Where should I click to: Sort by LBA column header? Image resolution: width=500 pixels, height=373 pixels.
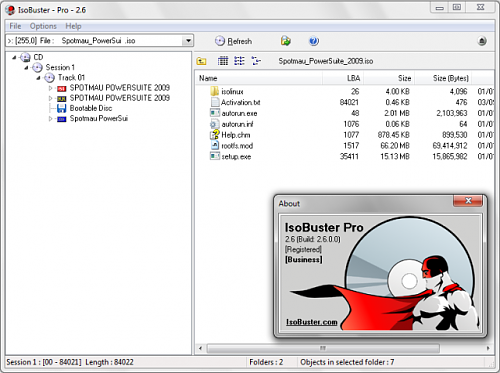point(343,78)
